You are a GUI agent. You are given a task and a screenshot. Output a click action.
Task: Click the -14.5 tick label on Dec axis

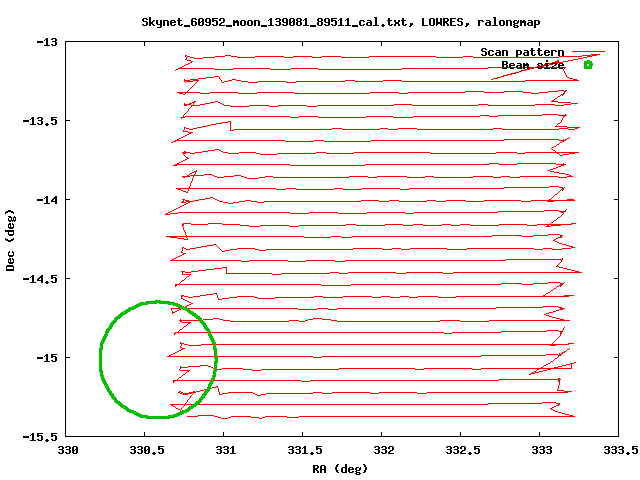[x=41, y=279]
